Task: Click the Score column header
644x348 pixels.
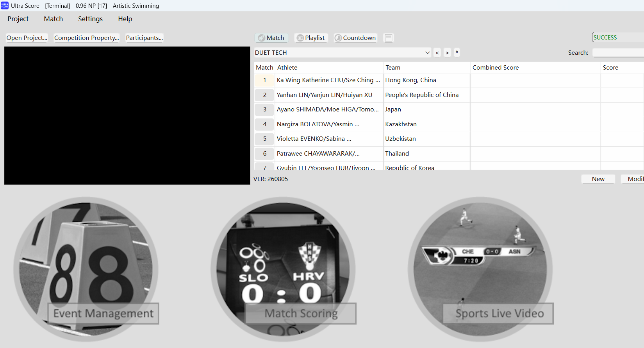Action: [x=622, y=68]
